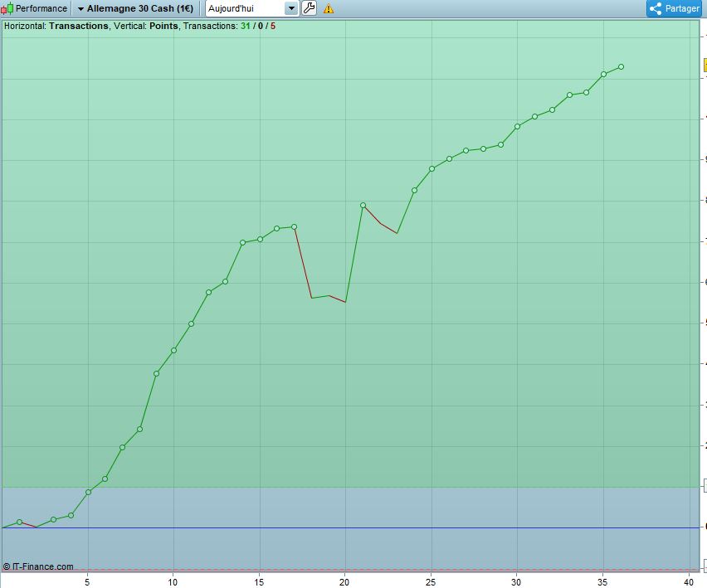This screenshot has height=588, width=707.
Task: Click the x-axis label 10
Action: [173, 582]
